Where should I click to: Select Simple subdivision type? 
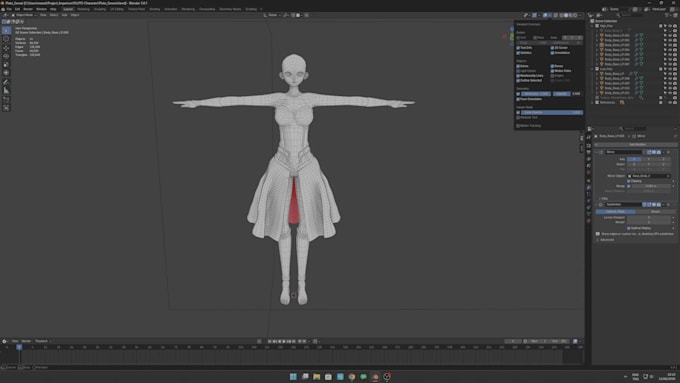pos(656,212)
